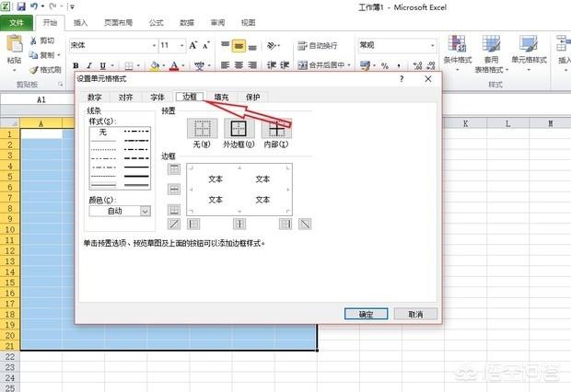Toggle the top border button
Image resolution: width=571 pixels, height=392 pixels.
tap(174, 169)
